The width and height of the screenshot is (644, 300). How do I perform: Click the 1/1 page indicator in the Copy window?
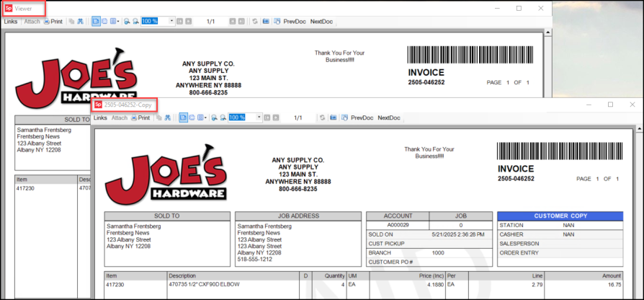298,118
